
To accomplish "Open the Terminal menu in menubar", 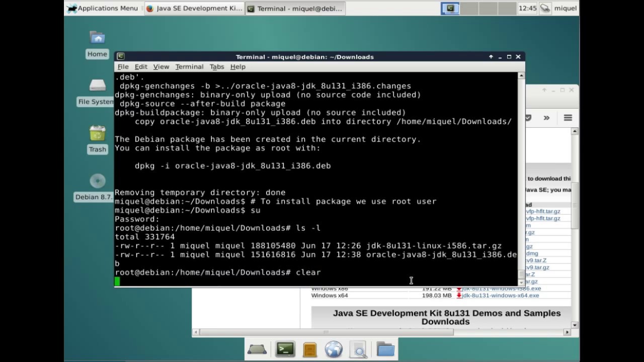I will (189, 66).
